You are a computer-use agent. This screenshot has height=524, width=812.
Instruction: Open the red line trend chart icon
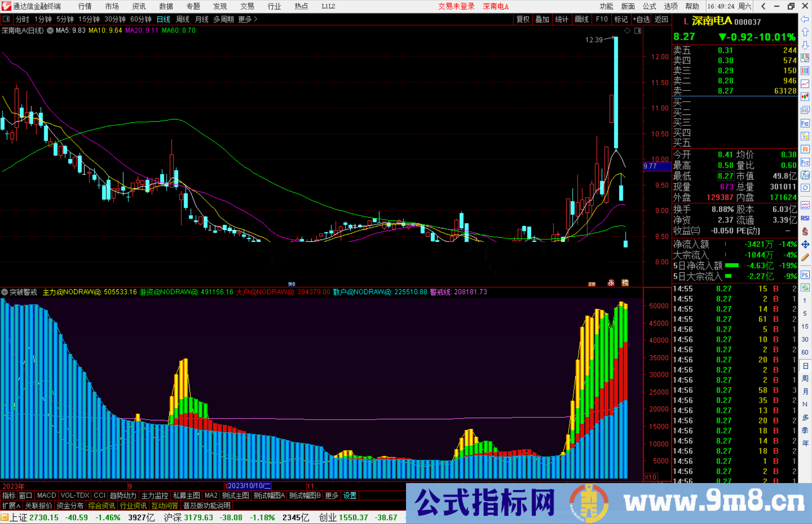[x=805, y=84]
